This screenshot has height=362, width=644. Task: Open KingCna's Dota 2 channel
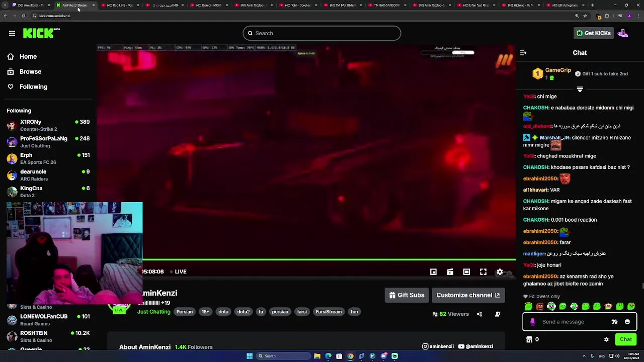48,192
